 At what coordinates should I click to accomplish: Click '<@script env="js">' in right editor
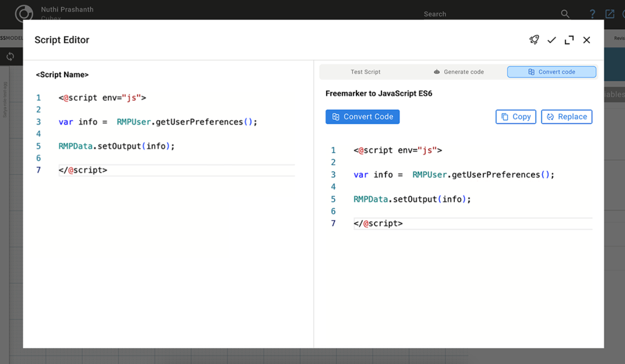pos(398,150)
